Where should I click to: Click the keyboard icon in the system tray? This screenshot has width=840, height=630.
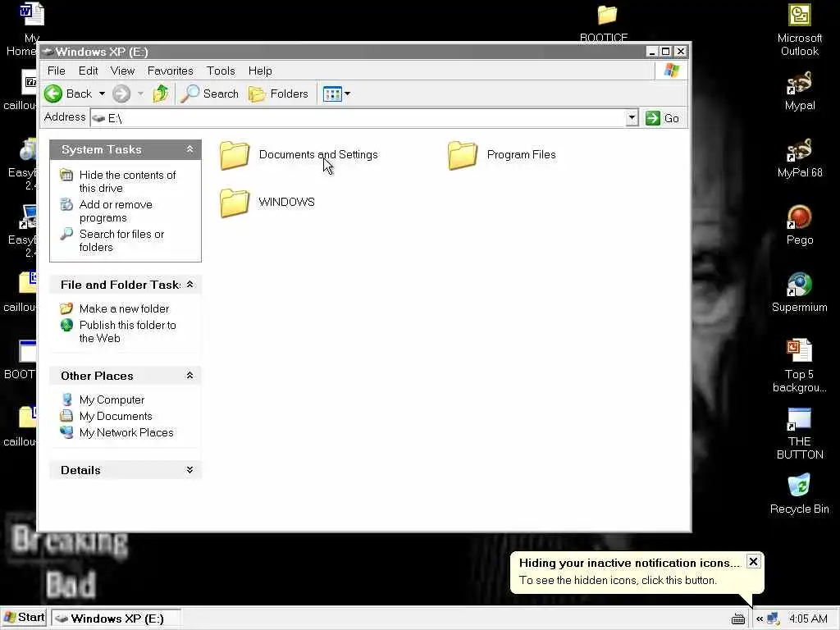[x=738, y=619]
